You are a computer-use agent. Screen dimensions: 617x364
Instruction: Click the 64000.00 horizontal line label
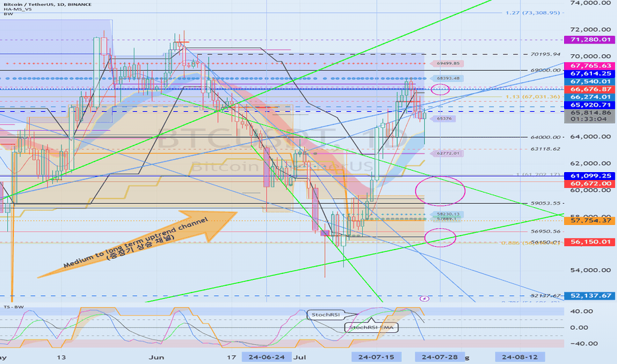tap(545, 138)
